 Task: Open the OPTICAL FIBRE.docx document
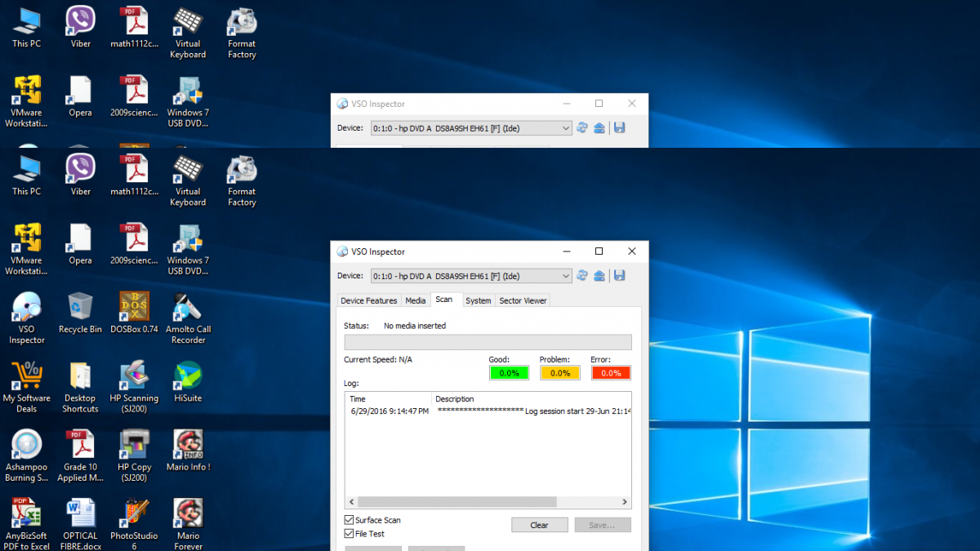(x=80, y=524)
